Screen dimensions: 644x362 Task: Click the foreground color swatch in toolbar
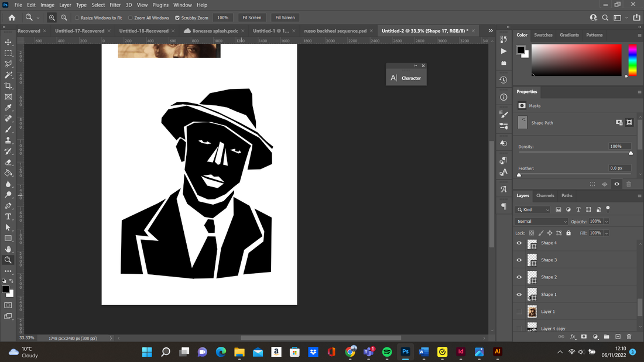pyautogui.click(x=5, y=289)
